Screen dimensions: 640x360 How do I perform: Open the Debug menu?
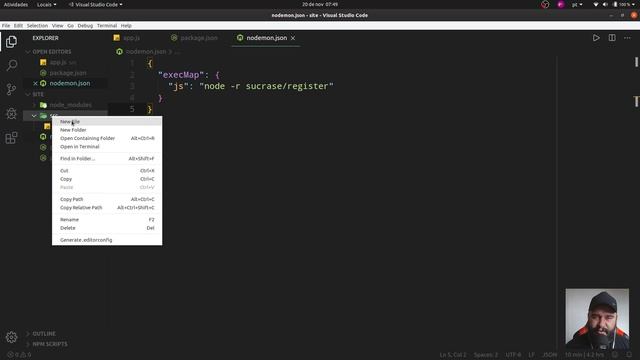point(85,26)
